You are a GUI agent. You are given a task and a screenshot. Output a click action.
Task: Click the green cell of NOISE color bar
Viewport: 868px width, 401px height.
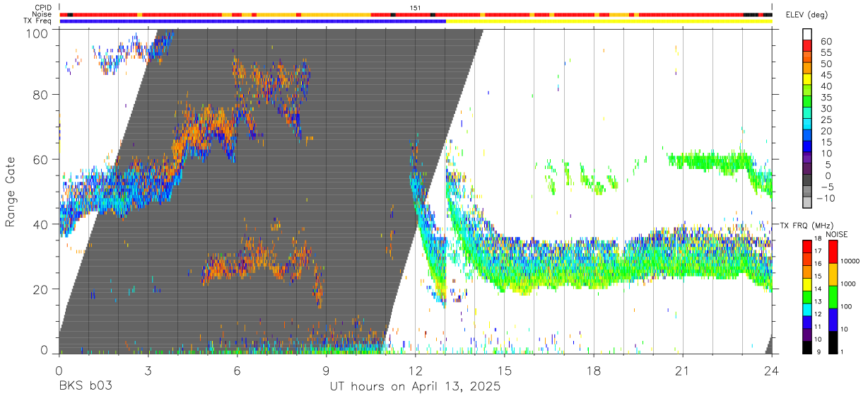tap(833, 296)
